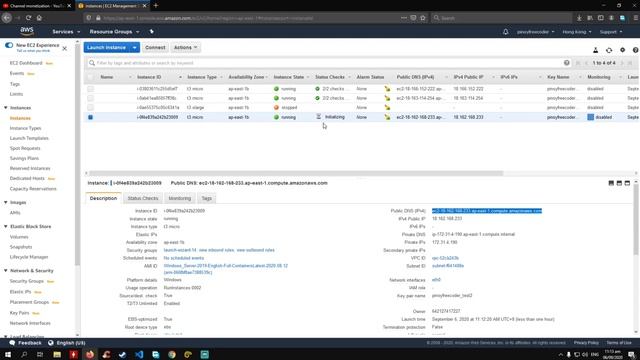Click the pin shortcut icon in AWS header
The height and width of the screenshot is (360, 640).
click(151, 31)
